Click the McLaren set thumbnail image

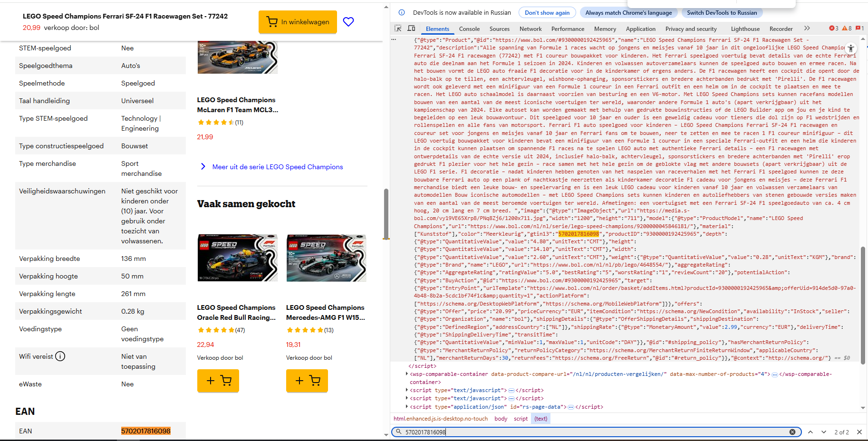[x=237, y=57]
